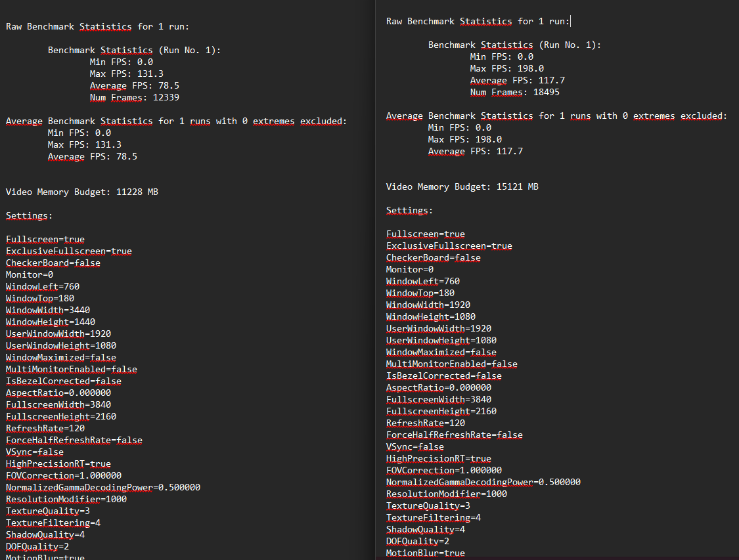Click the left pane's ShadowQuality=4 line
The image size is (739, 560).
(45, 535)
